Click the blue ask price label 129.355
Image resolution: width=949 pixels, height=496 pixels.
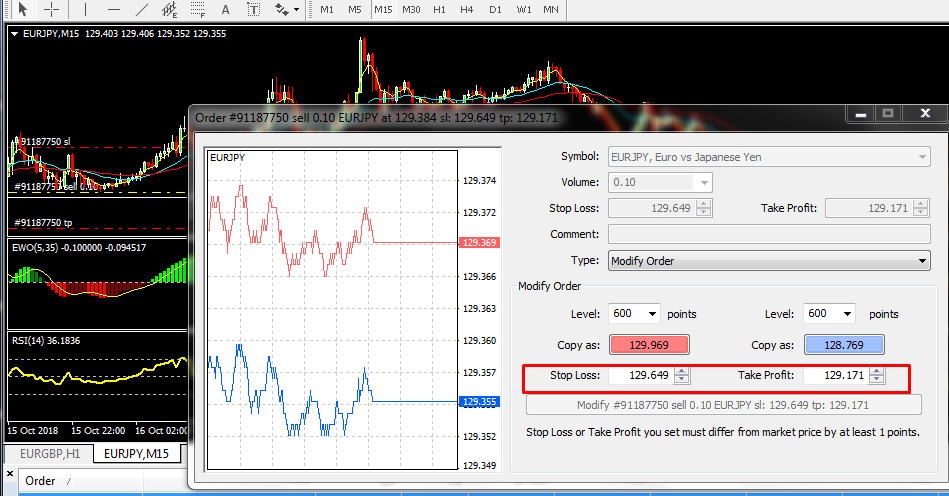479,402
